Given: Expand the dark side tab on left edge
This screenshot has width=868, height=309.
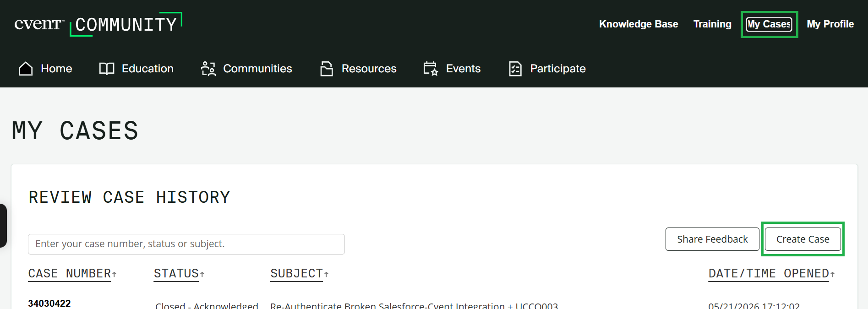Looking at the screenshot, I should (3, 226).
